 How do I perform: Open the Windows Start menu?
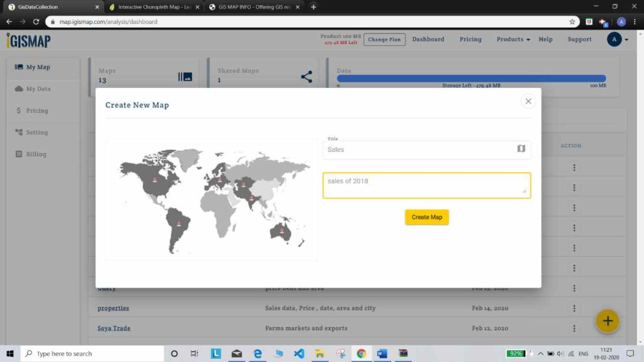(x=10, y=353)
